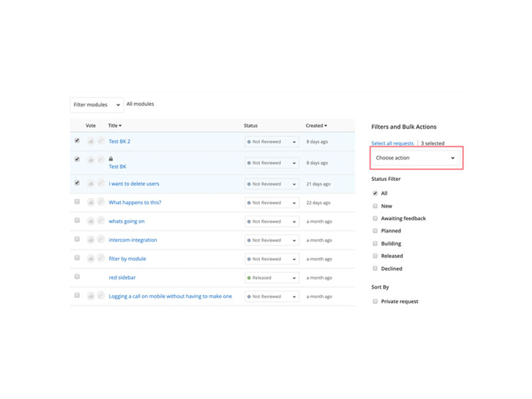Open the 'Test BK' request link
The width and height of the screenshot is (532, 399).
pos(118,167)
